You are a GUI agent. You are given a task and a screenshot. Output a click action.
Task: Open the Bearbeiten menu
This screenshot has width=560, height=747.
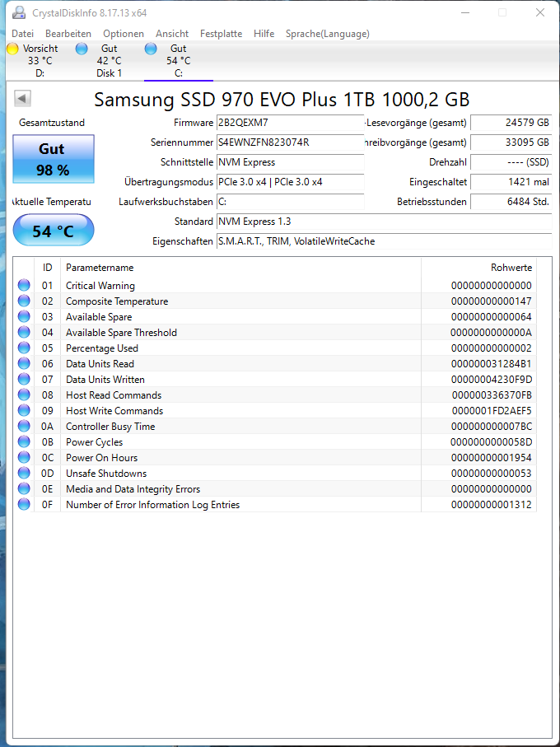point(68,34)
